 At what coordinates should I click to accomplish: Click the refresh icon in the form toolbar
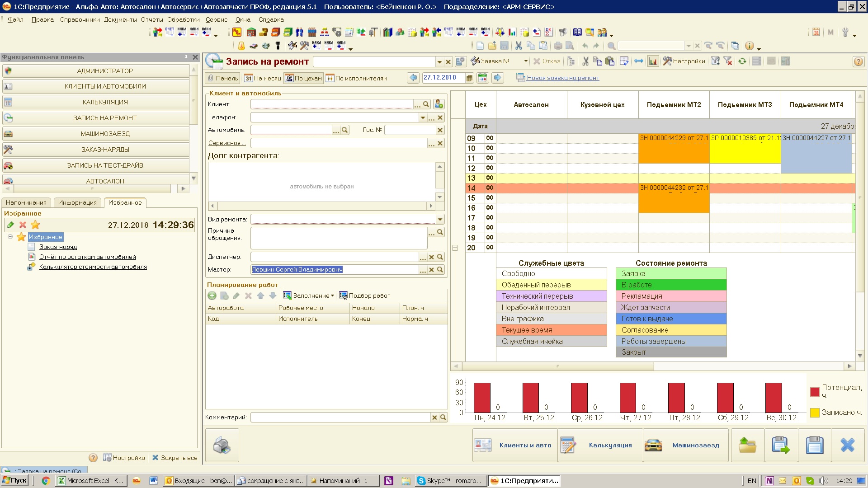pos(742,61)
